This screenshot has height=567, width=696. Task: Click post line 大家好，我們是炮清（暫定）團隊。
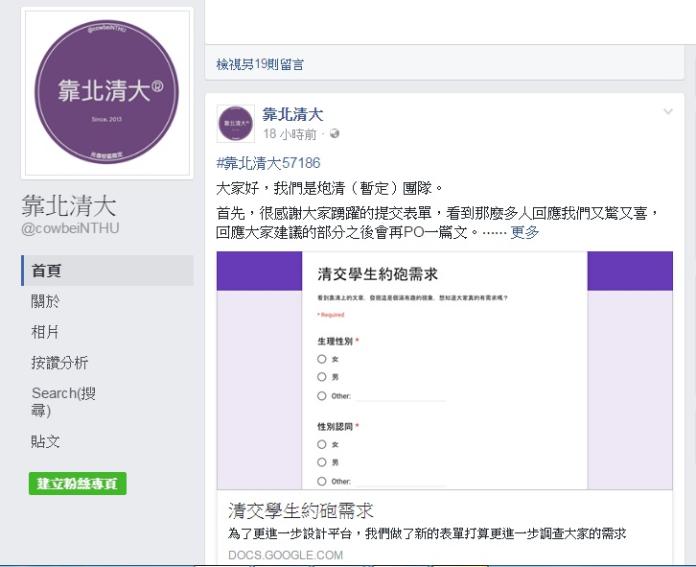pyautogui.click(x=329, y=188)
